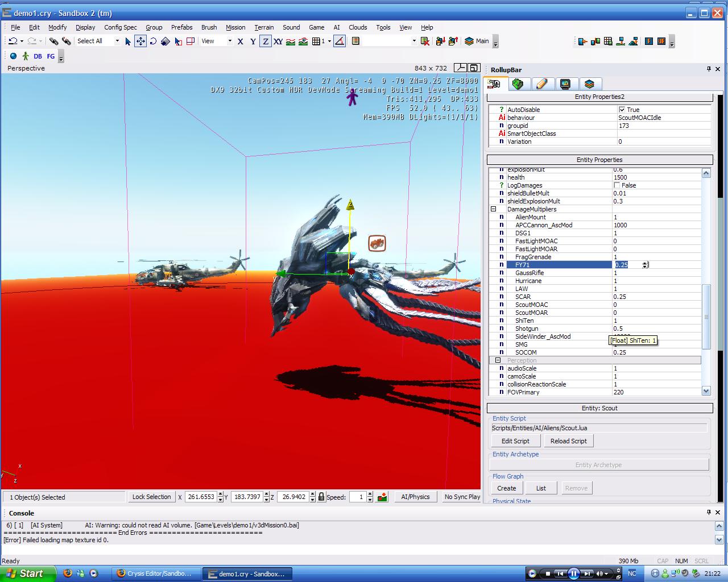Open the FG Flow Graph editor
The width and height of the screenshot is (728, 582).
coord(51,56)
